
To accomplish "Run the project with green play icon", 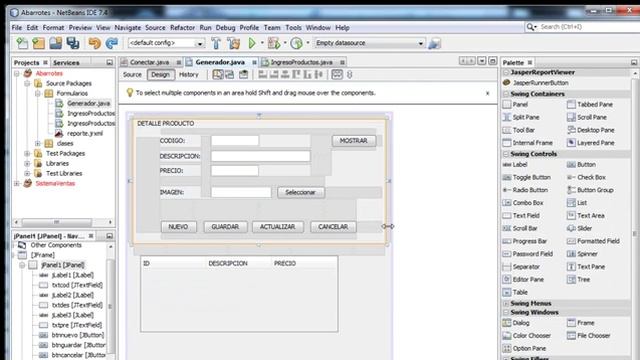I will (x=252, y=43).
